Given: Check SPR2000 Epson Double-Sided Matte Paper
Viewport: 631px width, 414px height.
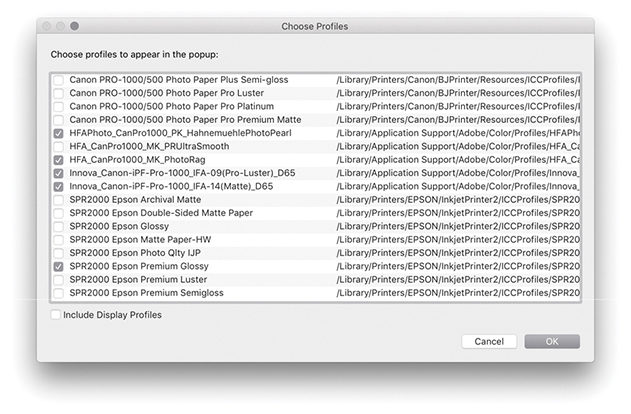Looking at the screenshot, I should 58,213.
